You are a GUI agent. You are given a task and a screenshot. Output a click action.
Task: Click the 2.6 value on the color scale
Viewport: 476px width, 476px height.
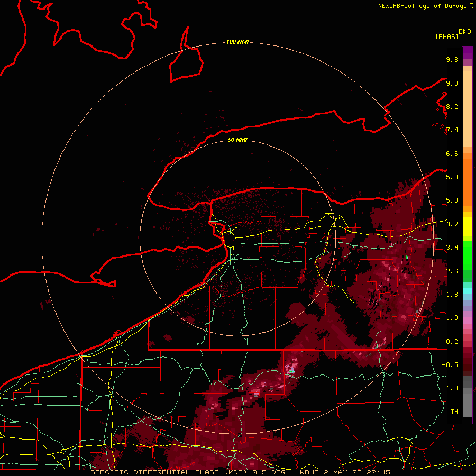452,271
